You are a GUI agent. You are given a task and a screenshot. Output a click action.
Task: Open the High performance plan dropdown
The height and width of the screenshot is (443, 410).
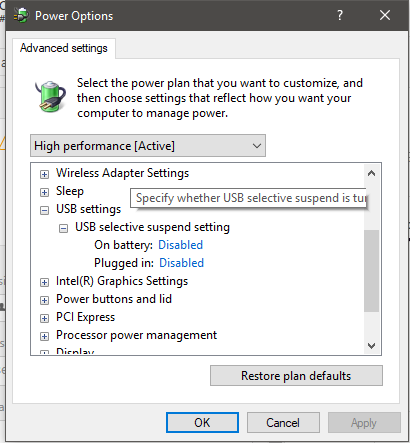tap(148, 146)
